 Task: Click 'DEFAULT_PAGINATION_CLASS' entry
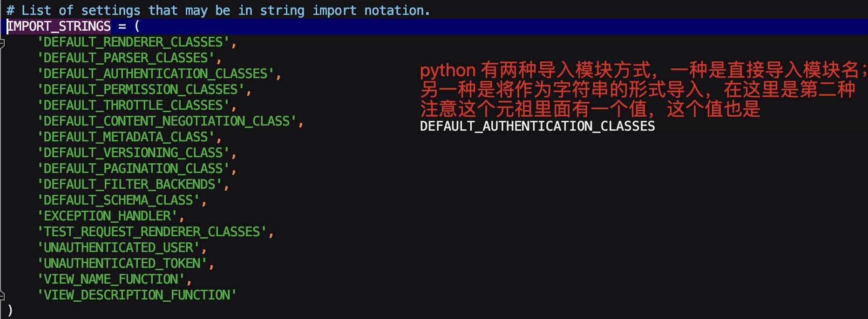(134, 169)
